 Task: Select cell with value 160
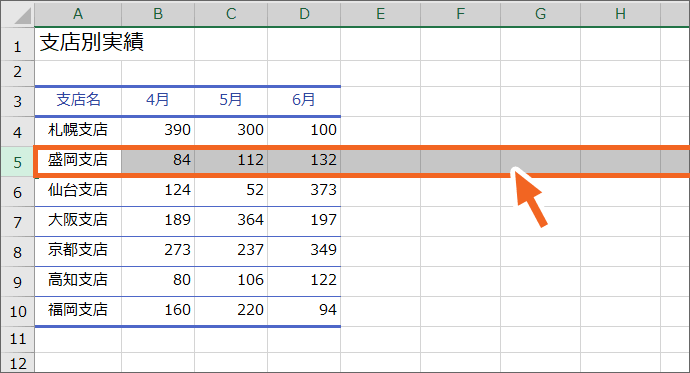(x=158, y=311)
